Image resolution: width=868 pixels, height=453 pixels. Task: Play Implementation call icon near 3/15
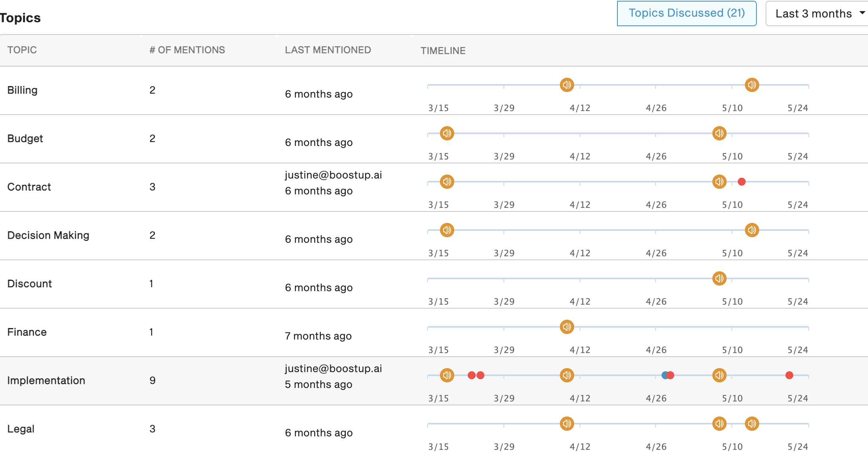[447, 375]
